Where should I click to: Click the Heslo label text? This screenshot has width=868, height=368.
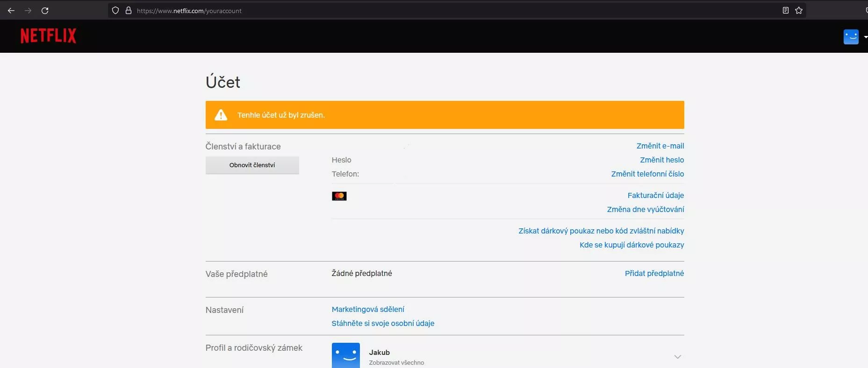pos(341,160)
